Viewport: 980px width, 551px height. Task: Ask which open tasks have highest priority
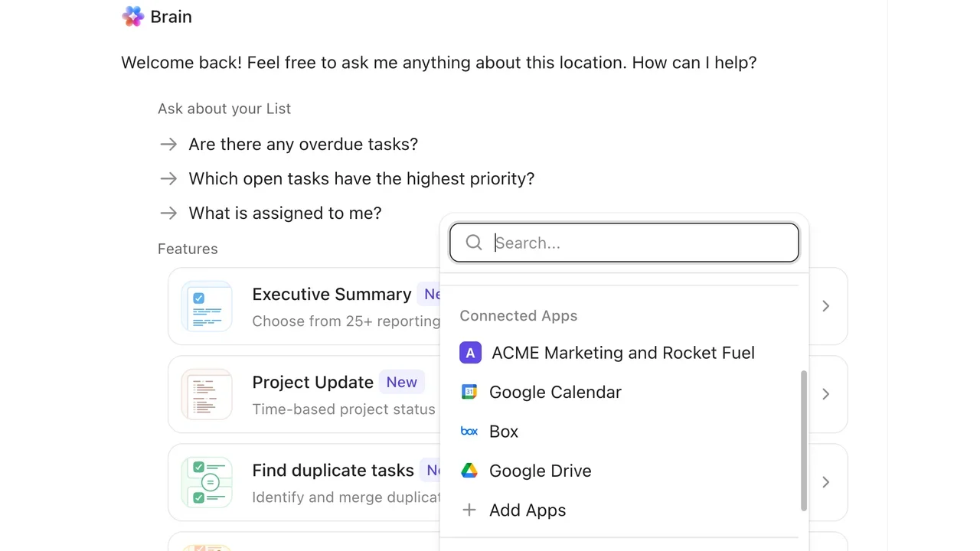[x=361, y=178]
